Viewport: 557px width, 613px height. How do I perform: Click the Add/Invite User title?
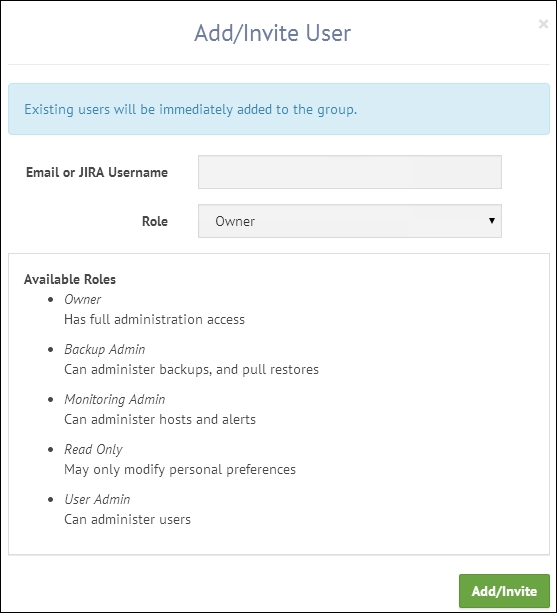coord(273,33)
